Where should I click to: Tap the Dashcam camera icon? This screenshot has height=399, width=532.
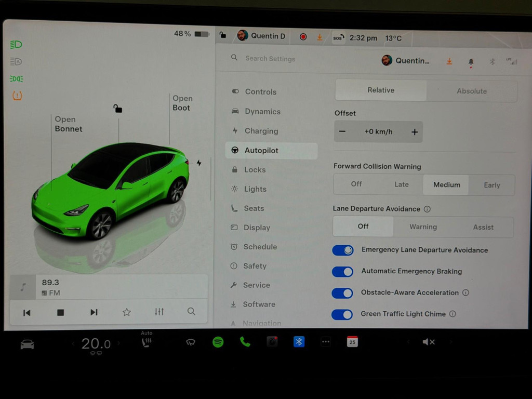pyautogui.click(x=272, y=342)
